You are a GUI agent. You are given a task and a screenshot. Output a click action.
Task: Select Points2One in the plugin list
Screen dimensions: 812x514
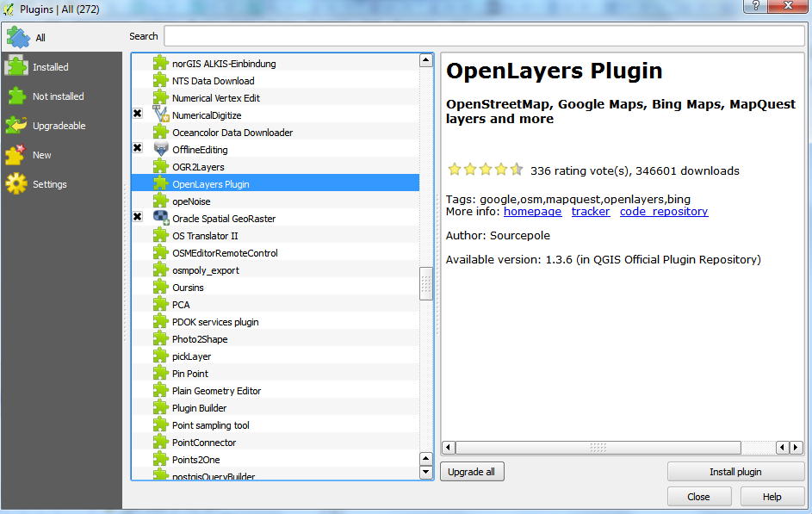click(276, 459)
